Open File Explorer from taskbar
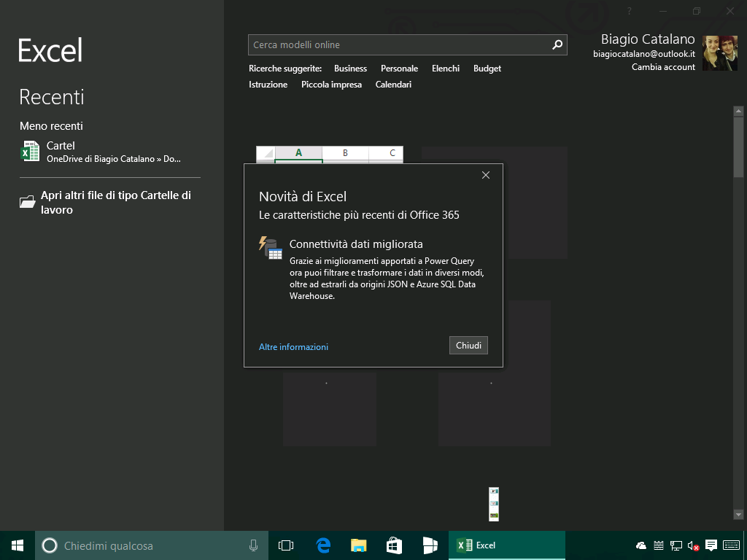 359,545
